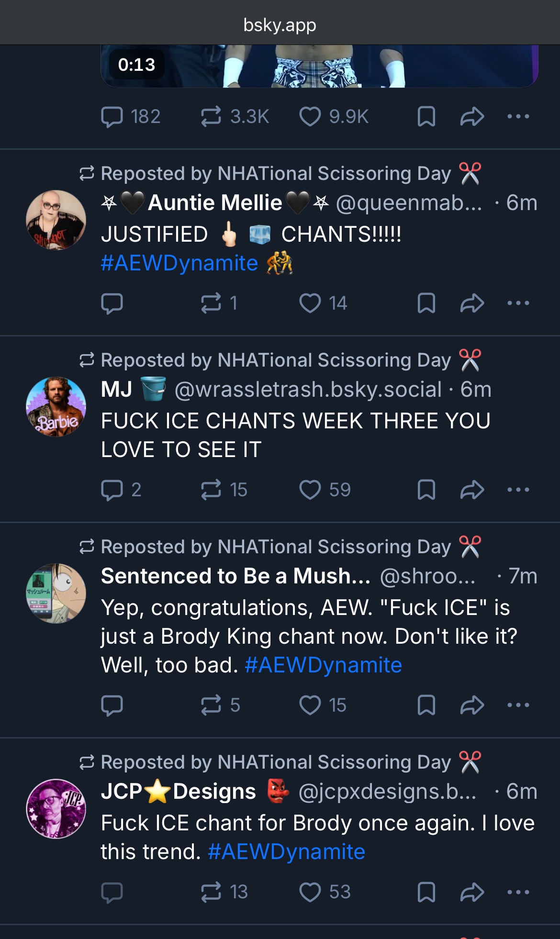The image size is (560, 939).
Task: Open comments on the 182-reply video post
Action: [x=112, y=116]
